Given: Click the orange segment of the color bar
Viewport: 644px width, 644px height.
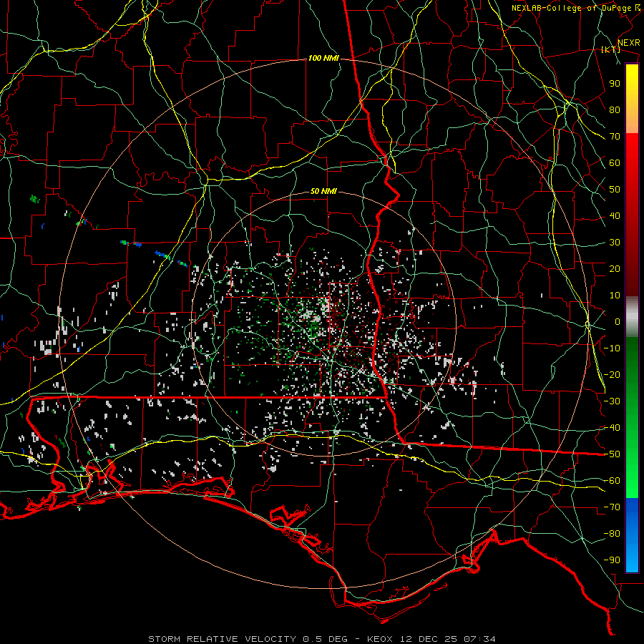Looking at the screenshot, I should coord(632,121).
